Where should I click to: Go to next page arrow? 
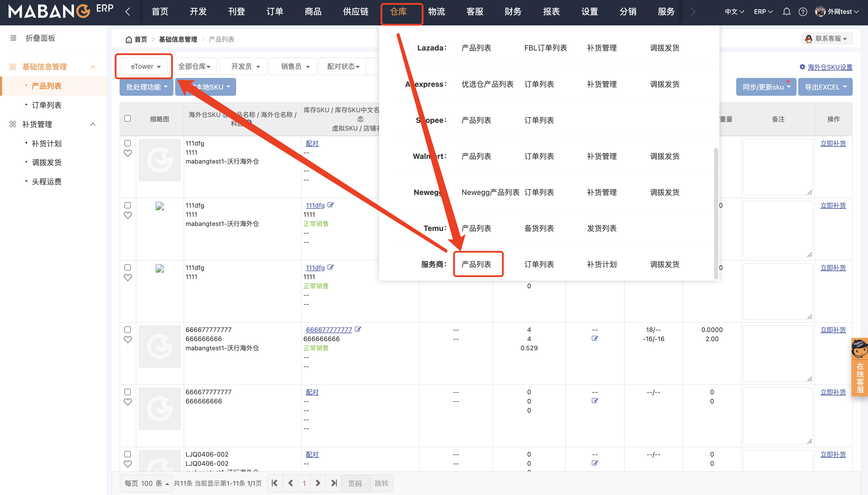(318, 483)
